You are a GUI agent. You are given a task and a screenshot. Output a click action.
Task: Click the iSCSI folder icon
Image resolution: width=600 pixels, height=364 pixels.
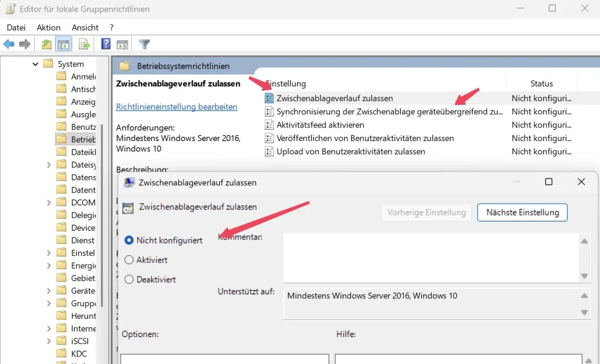(x=61, y=340)
